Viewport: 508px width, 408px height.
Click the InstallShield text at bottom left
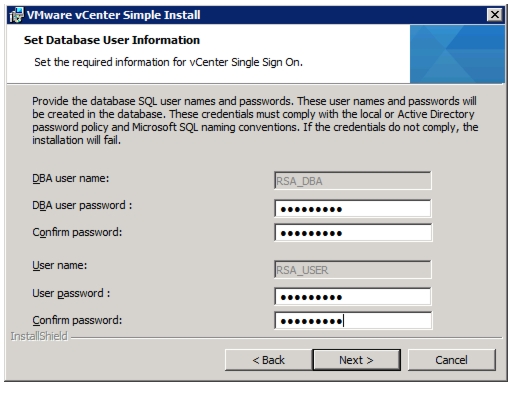click(x=39, y=336)
